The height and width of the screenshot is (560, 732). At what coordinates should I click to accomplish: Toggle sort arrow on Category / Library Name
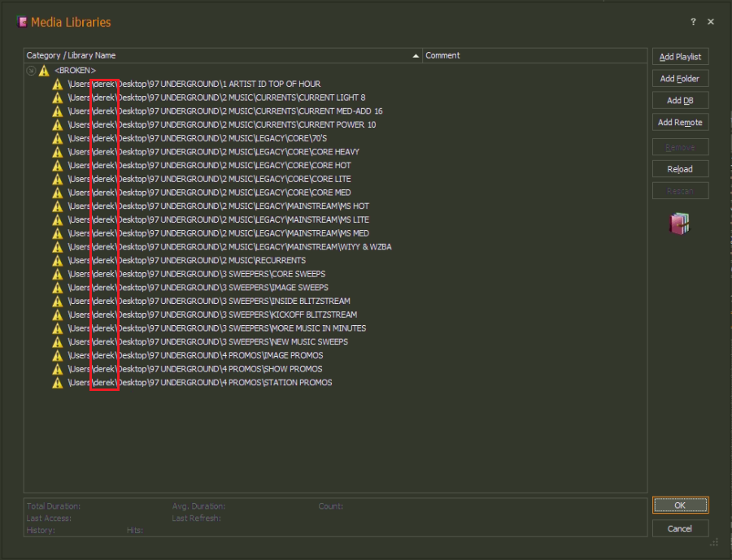pos(416,56)
